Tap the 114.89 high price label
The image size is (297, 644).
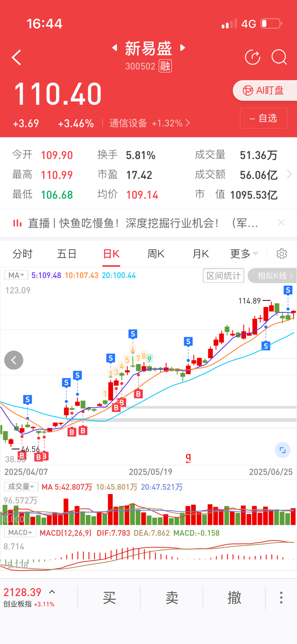[249, 301]
